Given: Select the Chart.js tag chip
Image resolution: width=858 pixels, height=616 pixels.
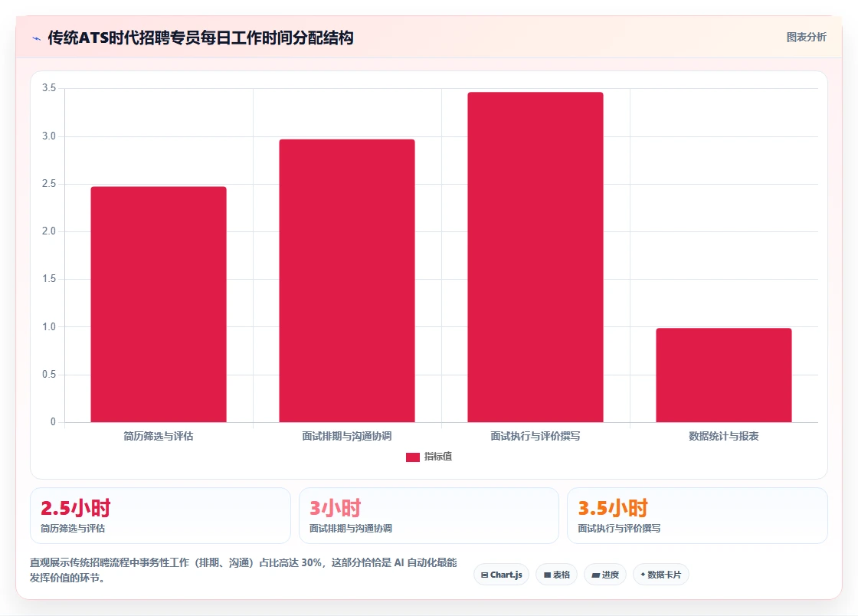Looking at the screenshot, I should pos(501,575).
